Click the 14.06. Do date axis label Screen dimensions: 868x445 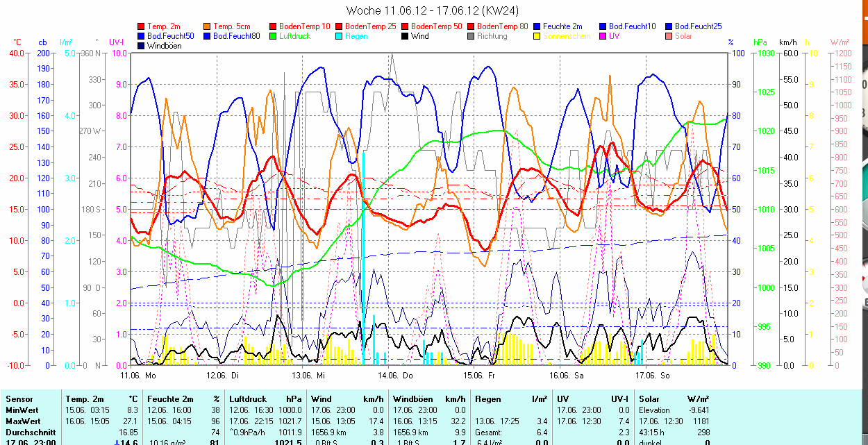tap(394, 376)
